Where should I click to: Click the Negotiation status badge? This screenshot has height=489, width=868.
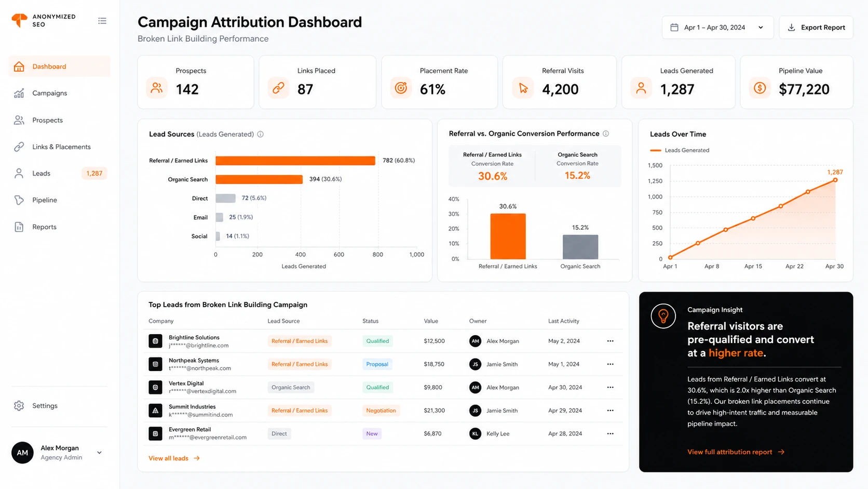pos(381,411)
